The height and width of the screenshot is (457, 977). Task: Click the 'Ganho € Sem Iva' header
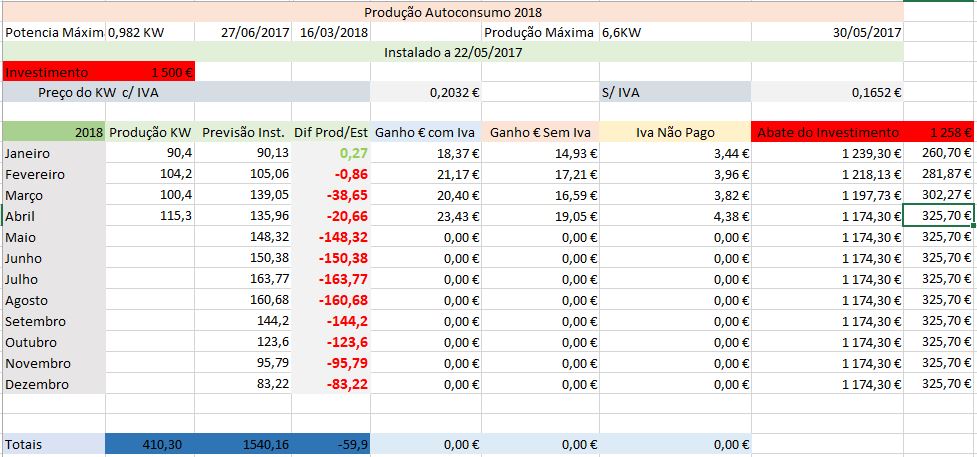coord(540,132)
